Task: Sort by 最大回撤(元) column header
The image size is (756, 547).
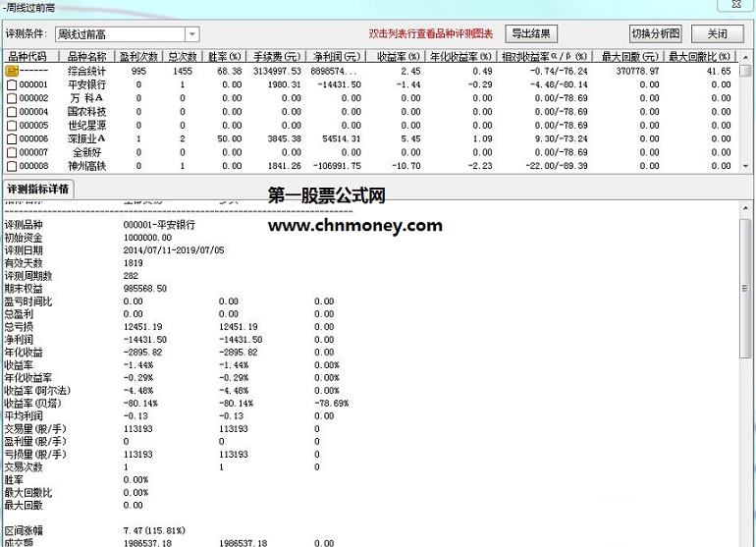Action: [x=628, y=56]
